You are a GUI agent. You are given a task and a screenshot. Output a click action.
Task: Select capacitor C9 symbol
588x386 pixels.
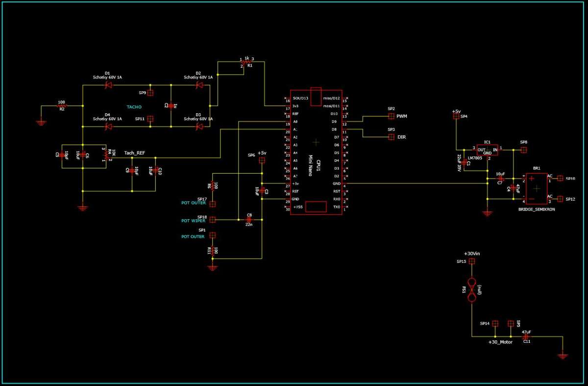click(131, 170)
